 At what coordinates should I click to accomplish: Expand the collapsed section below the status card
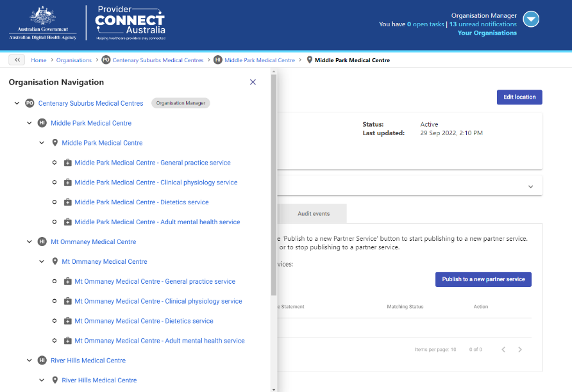[x=531, y=186]
